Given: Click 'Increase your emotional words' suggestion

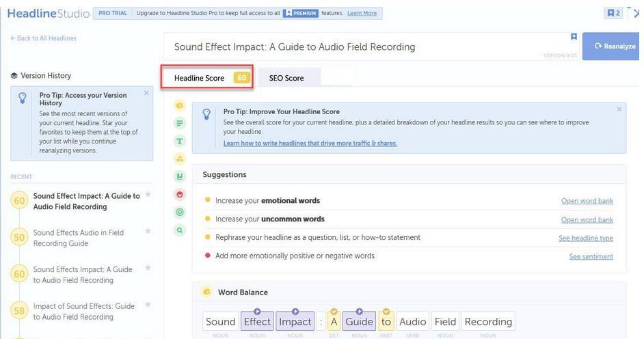Looking at the screenshot, I should click(267, 201).
